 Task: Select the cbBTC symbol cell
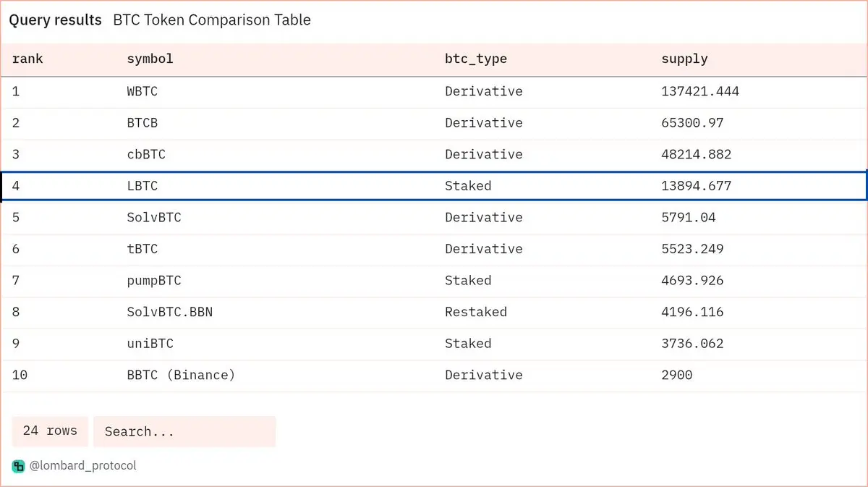pyautogui.click(x=146, y=155)
